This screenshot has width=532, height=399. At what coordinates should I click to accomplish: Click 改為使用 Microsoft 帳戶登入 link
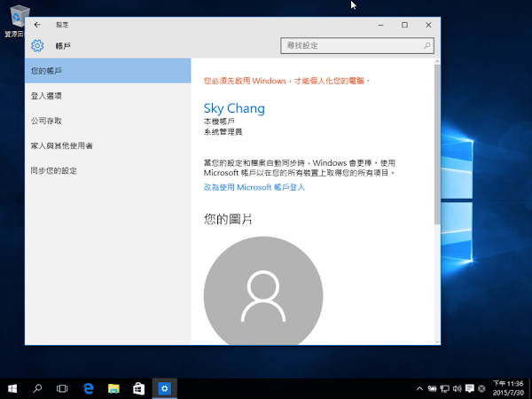coord(254,187)
